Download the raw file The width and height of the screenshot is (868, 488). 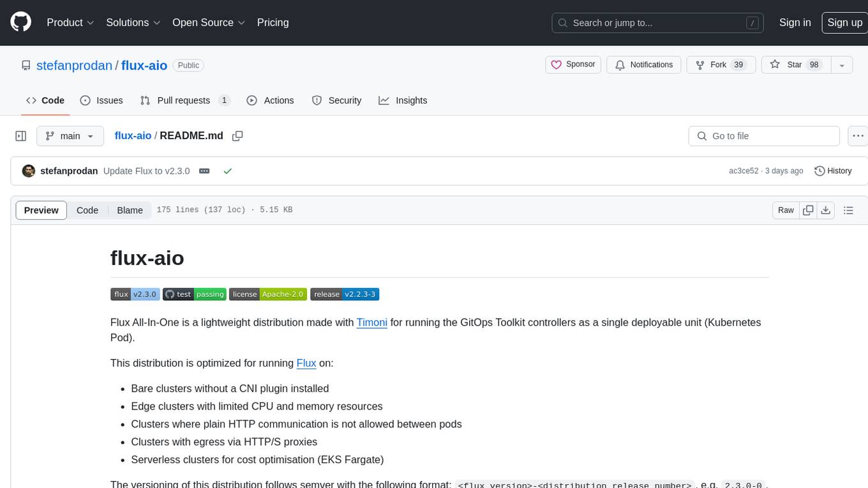826,210
